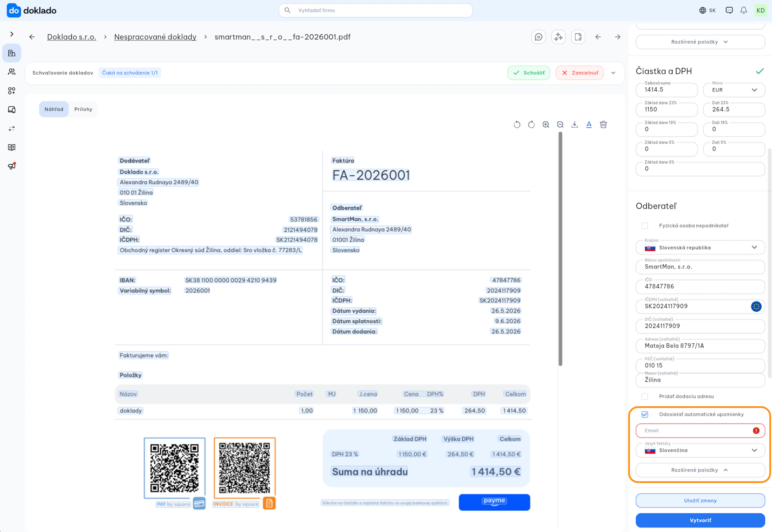Switch to the Prílohy tab
This screenshot has width=772, height=532.
click(83, 109)
